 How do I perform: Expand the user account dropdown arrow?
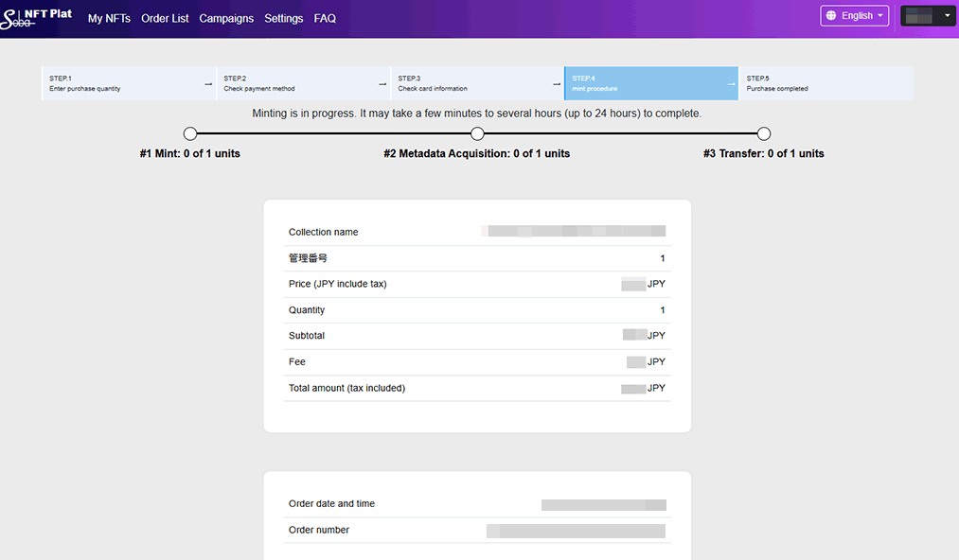[947, 15]
